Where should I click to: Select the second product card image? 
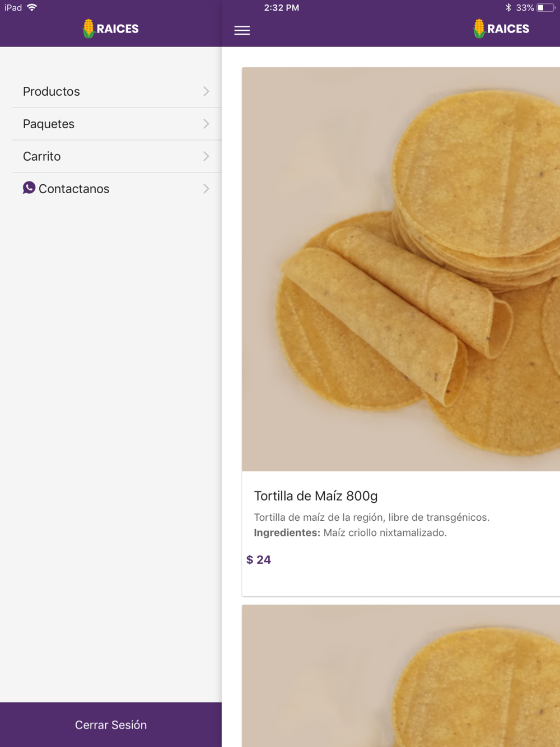tap(401, 676)
